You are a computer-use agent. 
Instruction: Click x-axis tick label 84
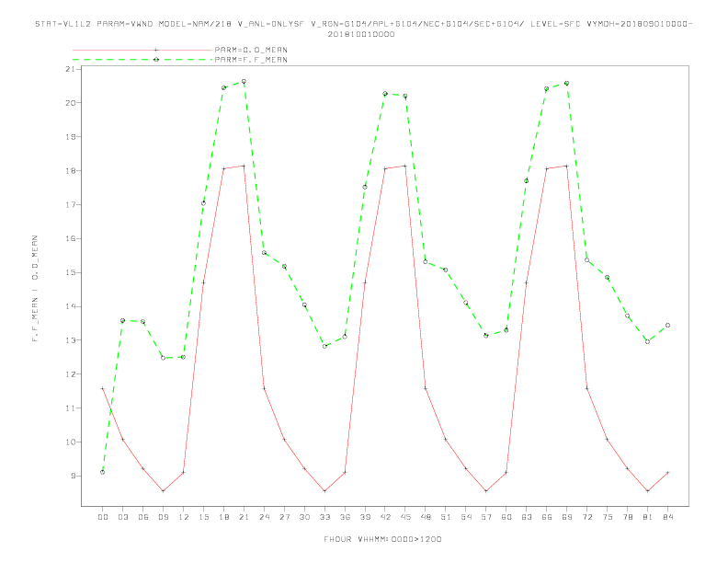[x=668, y=517]
